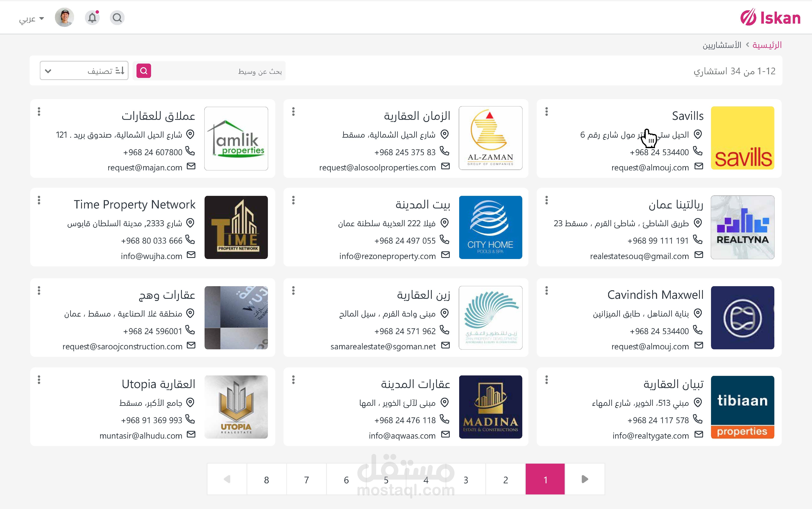Image resolution: width=812 pixels, height=509 pixels.
Task: Click the Iskan logo
Action: point(770,18)
